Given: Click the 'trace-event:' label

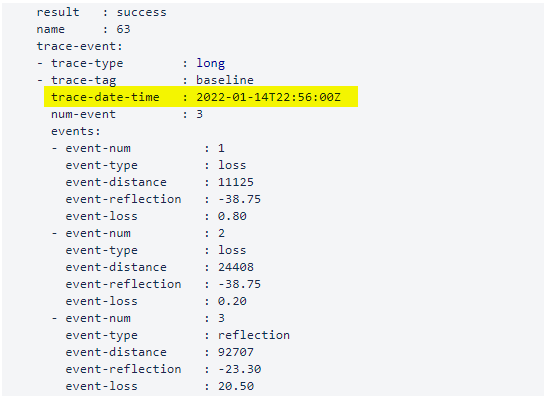Looking at the screenshot, I should (80, 46).
